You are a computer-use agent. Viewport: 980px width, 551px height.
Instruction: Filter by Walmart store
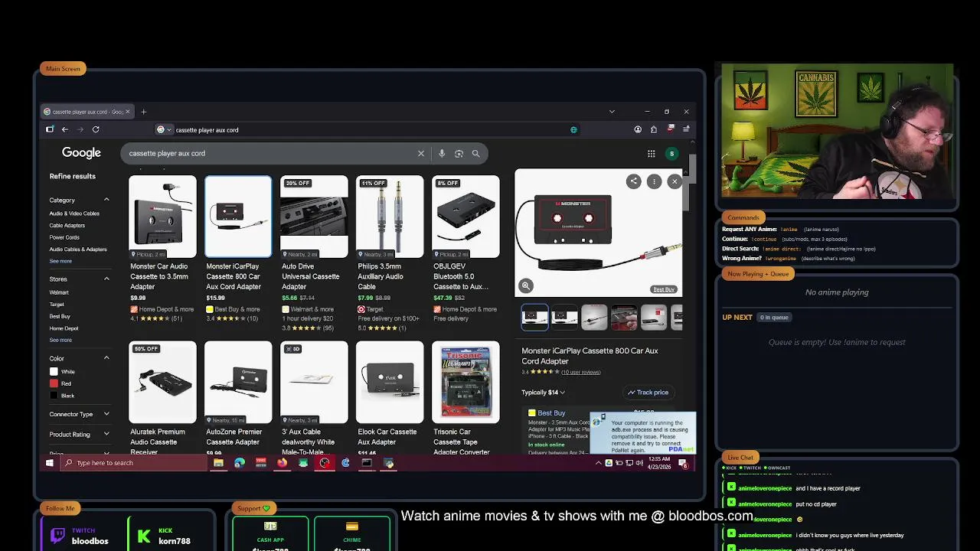point(59,292)
